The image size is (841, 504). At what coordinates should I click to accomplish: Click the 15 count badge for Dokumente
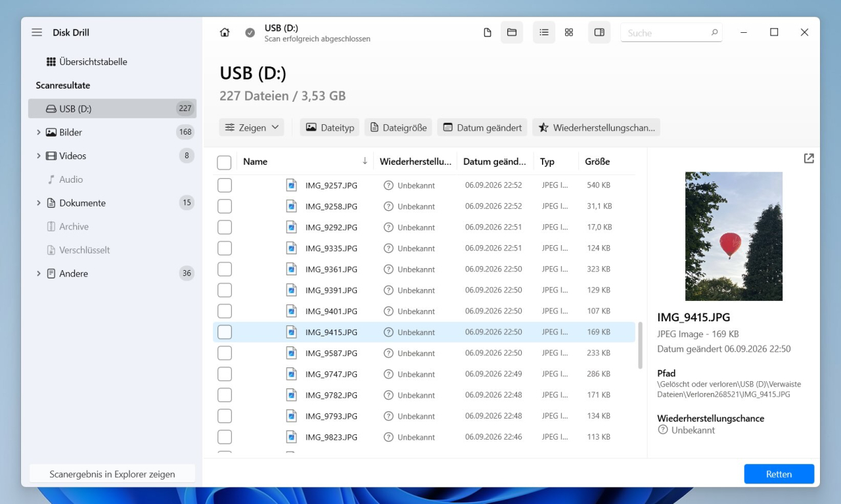pyautogui.click(x=187, y=203)
